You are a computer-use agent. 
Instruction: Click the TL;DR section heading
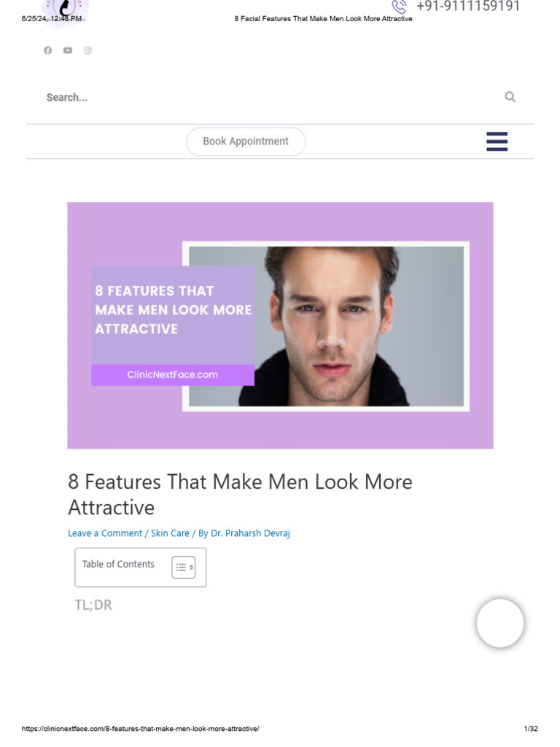(x=93, y=605)
